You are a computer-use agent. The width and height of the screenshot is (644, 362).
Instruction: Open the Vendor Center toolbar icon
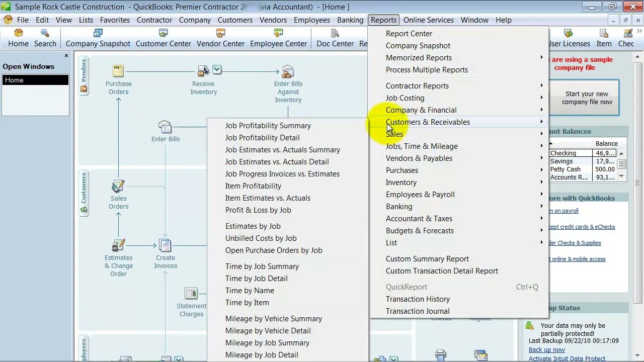click(x=220, y=38)
